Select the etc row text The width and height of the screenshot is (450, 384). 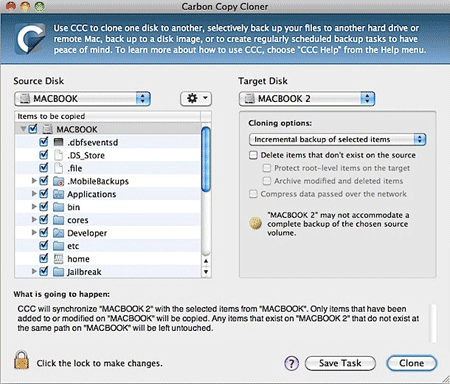(73, 246)
